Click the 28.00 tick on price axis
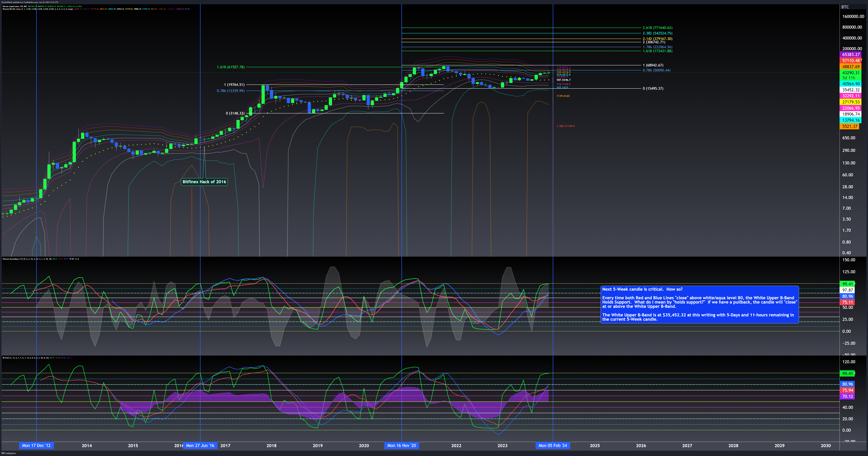Viewport: 868px width, 456px height. click(848, 187)
